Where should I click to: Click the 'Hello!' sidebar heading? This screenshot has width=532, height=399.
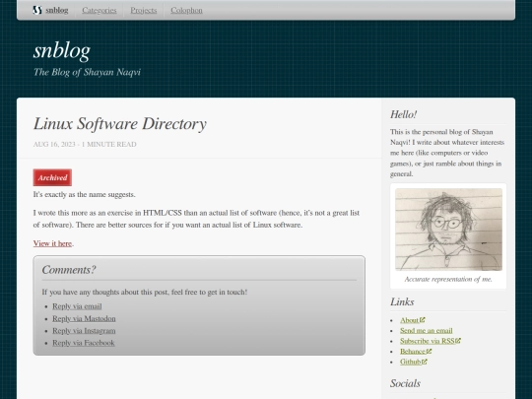(403, 114)
